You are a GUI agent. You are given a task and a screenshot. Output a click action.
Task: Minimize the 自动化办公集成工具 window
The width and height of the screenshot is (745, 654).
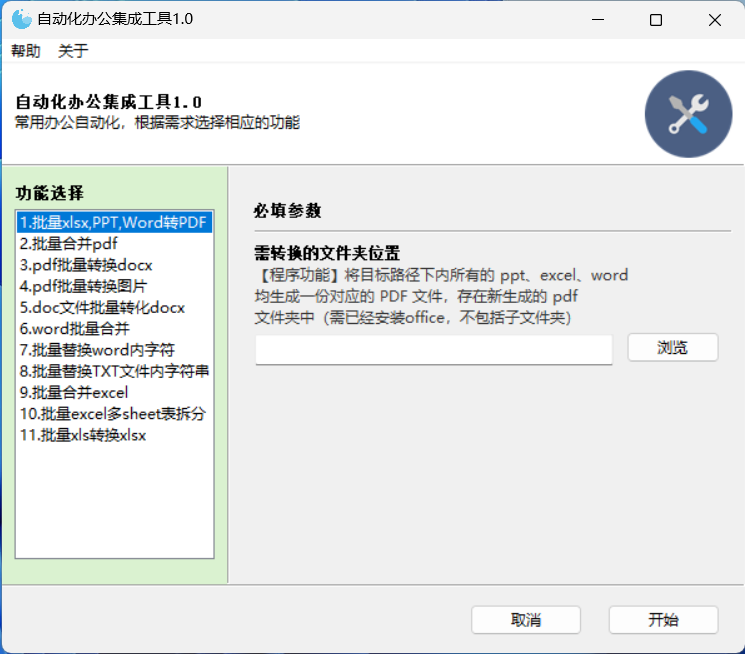pyautogui.click(x=598, y=19)
